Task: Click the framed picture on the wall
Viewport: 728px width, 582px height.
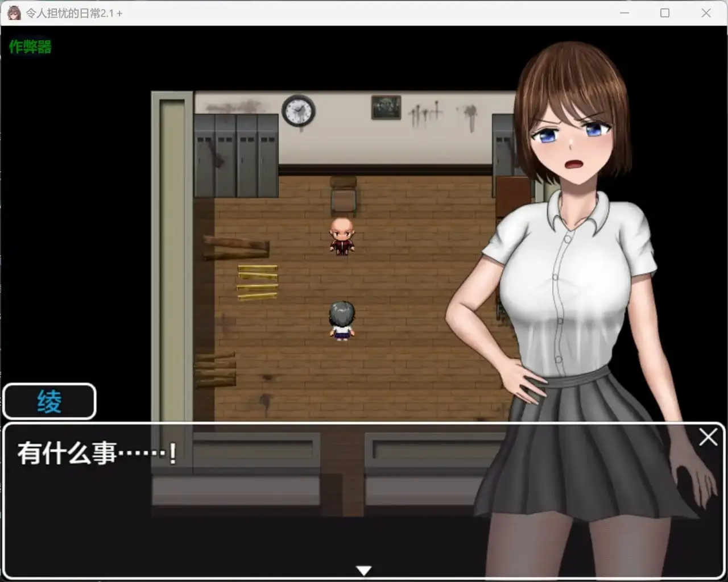Action: [387, 107]
